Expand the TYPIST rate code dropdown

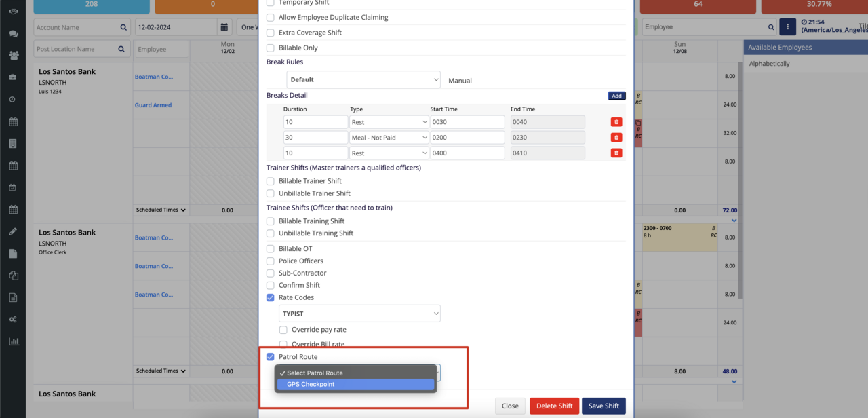click(359, 313)
